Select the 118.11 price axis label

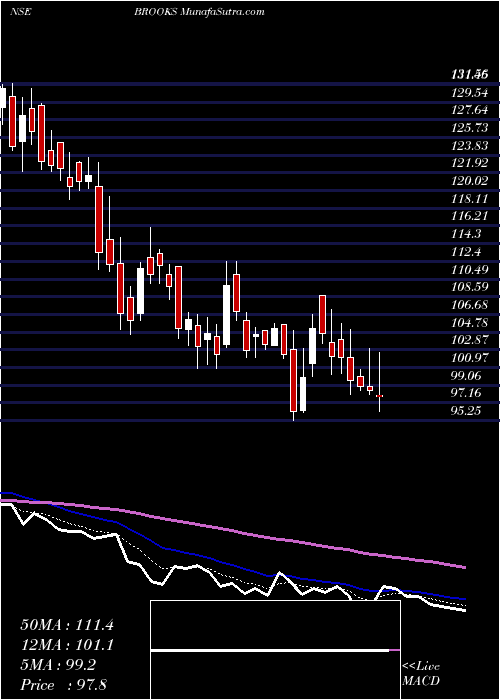coord(469,199)
